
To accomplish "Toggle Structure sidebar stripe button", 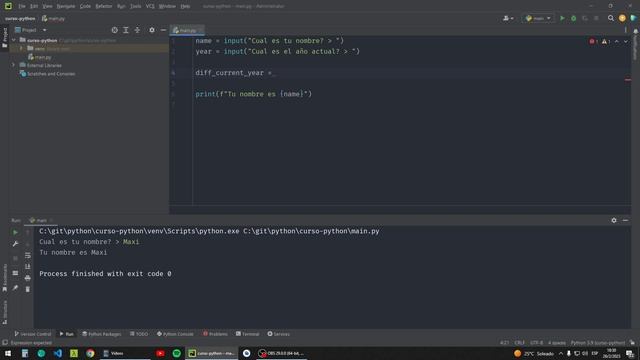I will point(4,313).
